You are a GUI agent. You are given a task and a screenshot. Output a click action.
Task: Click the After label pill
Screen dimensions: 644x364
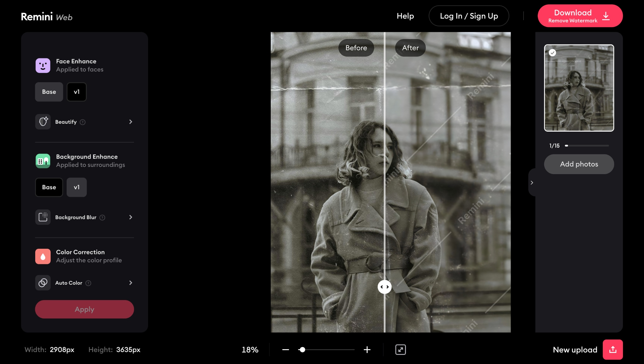pos(410,48)
